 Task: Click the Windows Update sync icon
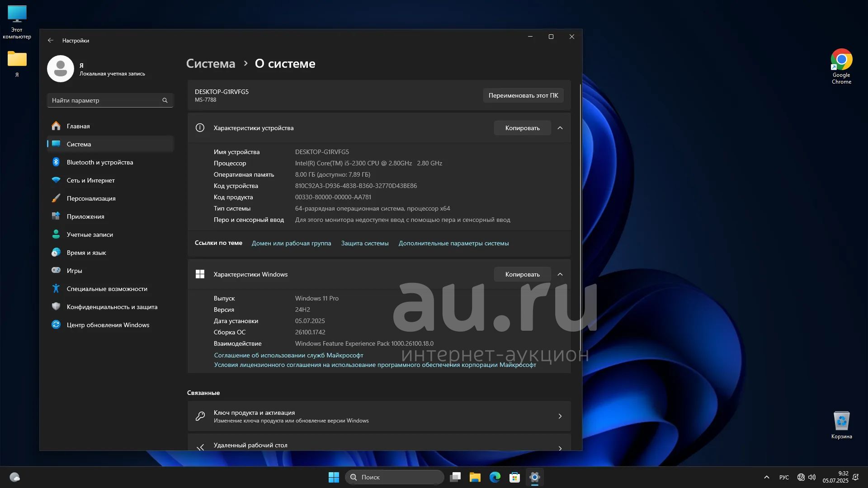[56, 324]
